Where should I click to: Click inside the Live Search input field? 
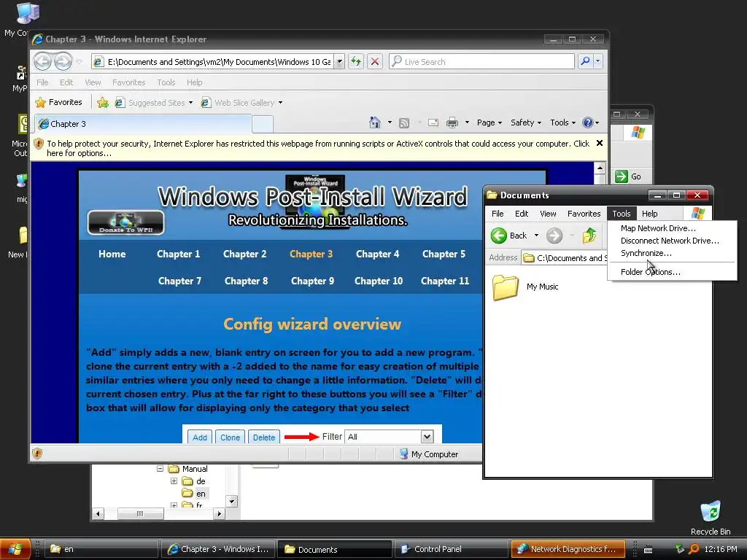click(x=488, y=61)
